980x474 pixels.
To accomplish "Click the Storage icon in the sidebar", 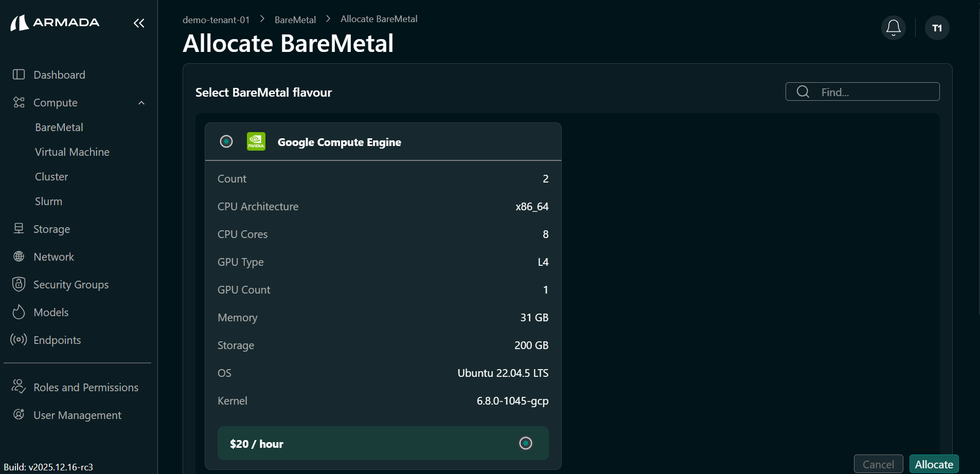I will 19,228.
